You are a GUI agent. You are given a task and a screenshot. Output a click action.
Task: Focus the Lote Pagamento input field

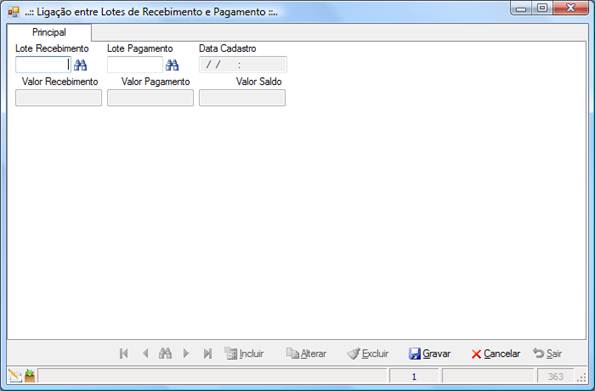[135, 65]
